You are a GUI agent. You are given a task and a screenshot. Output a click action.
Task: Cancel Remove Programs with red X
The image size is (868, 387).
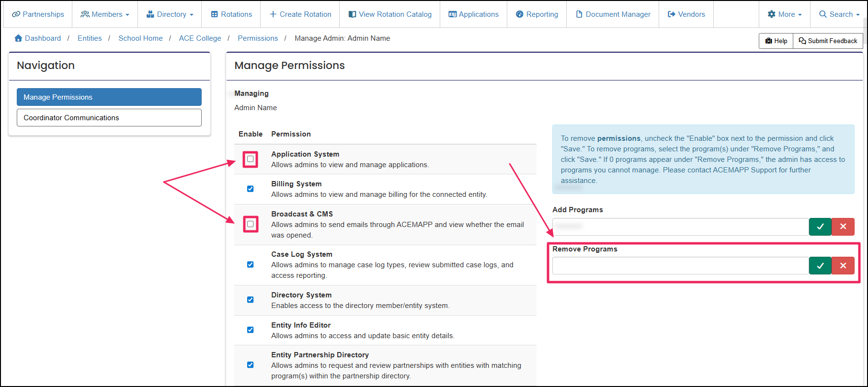843,265
